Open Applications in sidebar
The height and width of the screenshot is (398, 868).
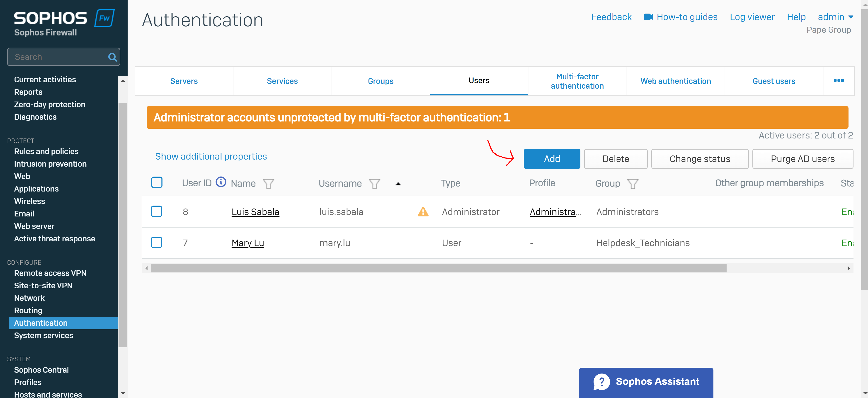pos(36,189)
